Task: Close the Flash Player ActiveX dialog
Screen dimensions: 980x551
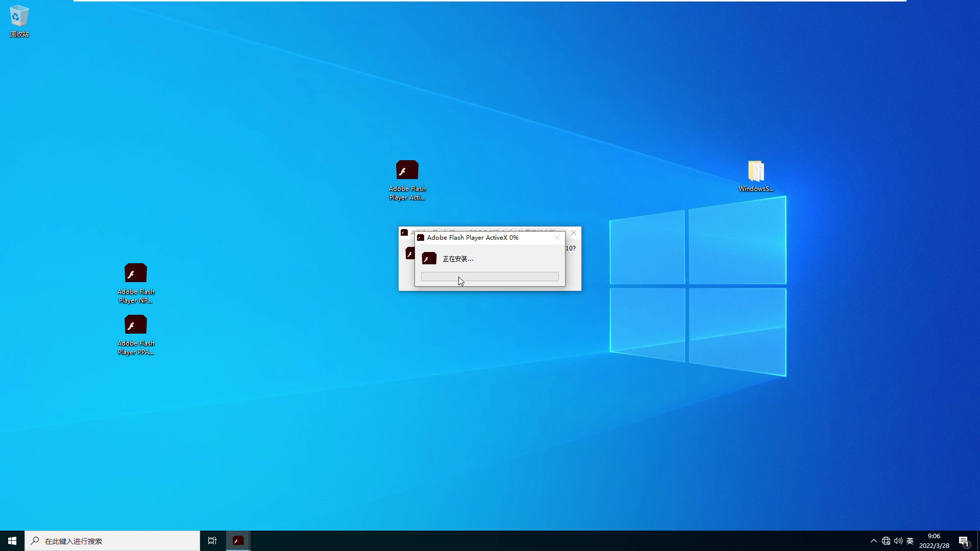Action: tap(557, 237)
